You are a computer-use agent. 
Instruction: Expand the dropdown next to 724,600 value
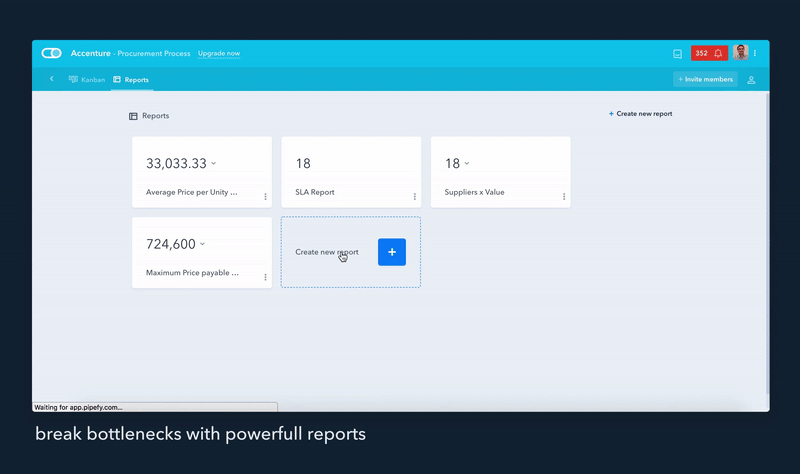point(203,244)
